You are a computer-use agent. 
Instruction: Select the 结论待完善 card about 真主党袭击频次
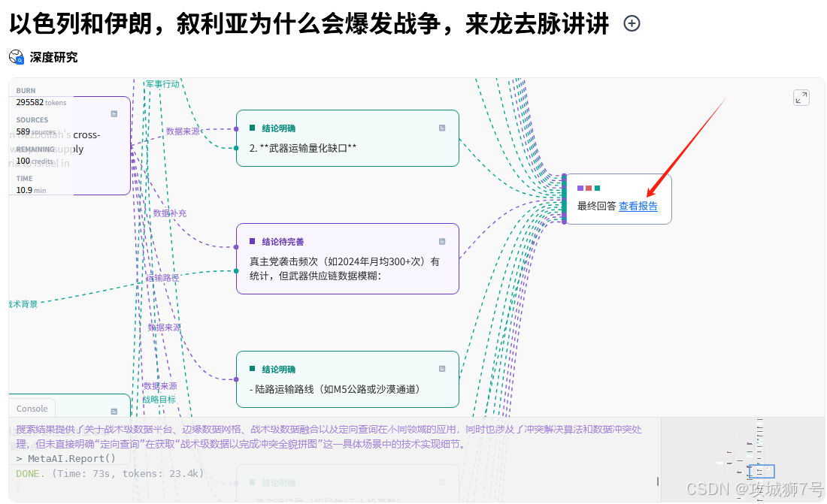click(x=347, y=259)
